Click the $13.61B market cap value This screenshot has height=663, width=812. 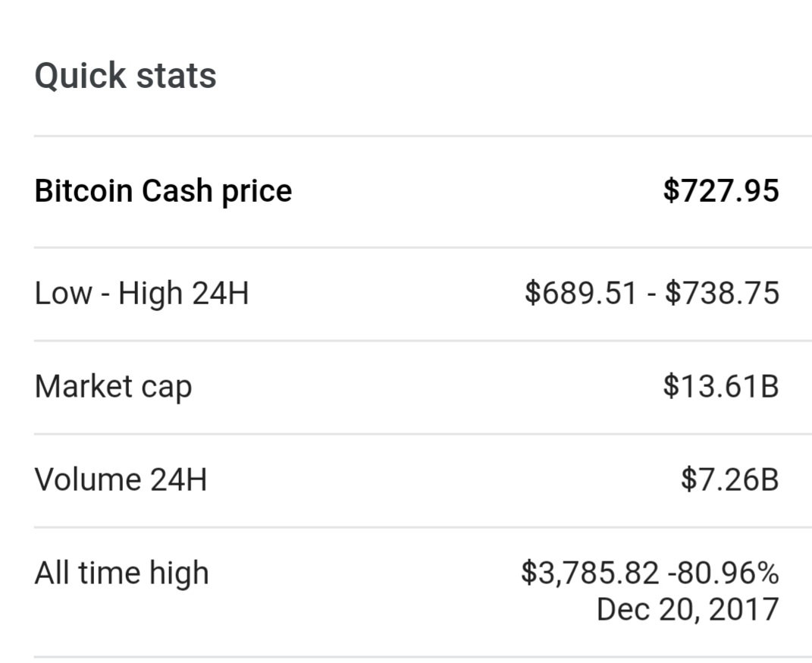tap(721, 386)
